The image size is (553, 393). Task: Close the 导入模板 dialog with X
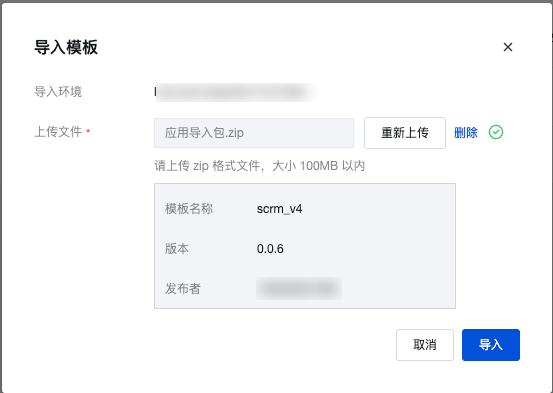pyautogui.click(x=508, y=47)
